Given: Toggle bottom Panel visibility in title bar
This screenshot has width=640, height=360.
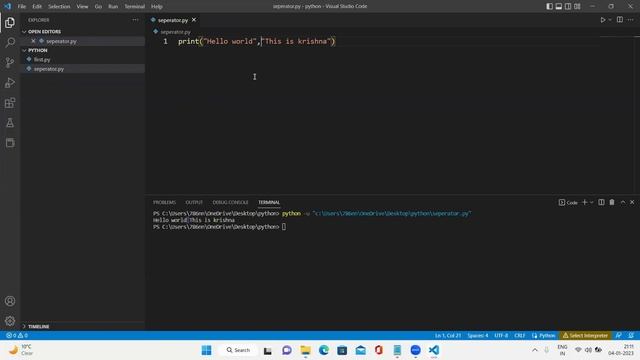Looking at the screenshot, I should pyautogui.click(x=559, y=6).
